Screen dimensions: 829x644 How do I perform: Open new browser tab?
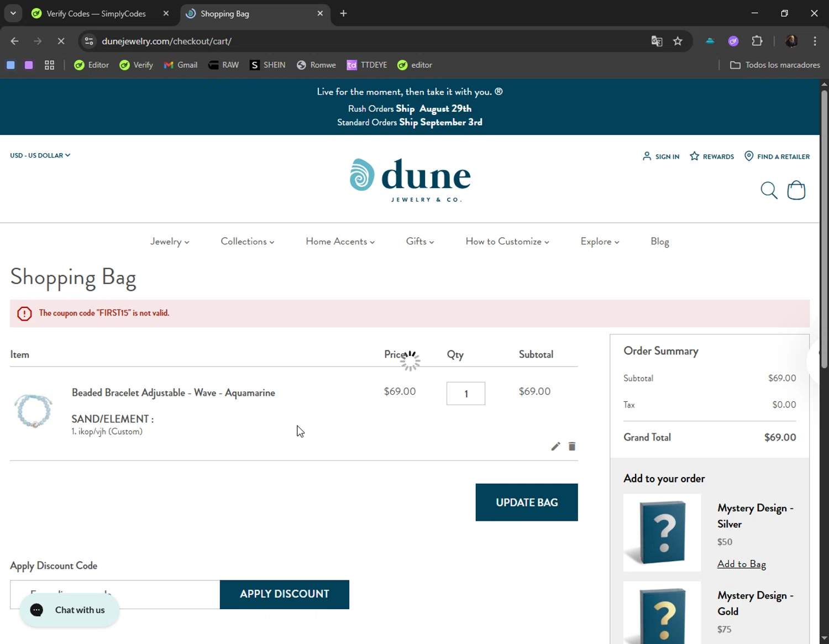343,13
